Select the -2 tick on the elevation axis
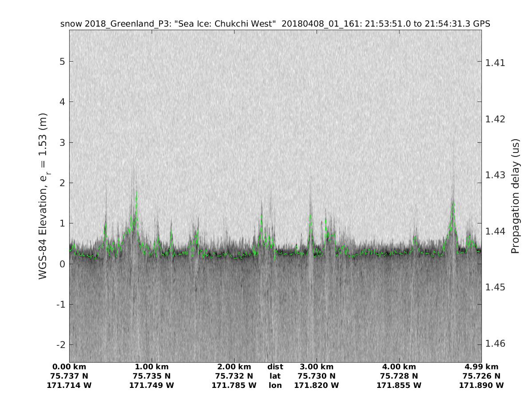 click(x=60, y=345)
